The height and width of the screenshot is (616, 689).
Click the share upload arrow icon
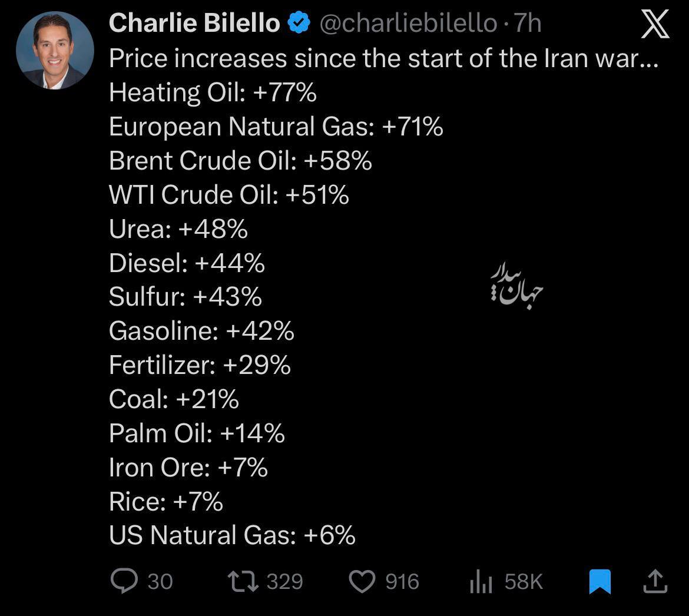click(x=654, y=582)
